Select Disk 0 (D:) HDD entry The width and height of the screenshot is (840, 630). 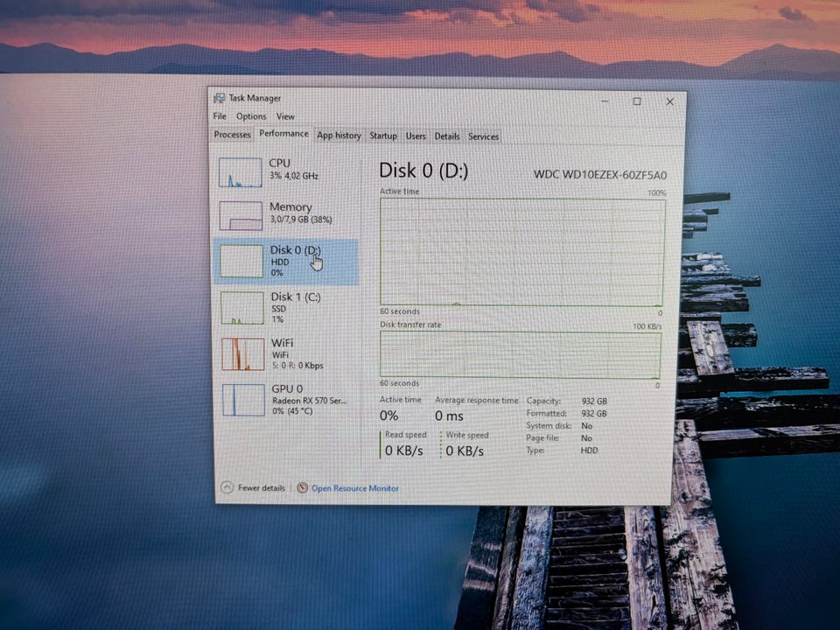click(287, 262)
